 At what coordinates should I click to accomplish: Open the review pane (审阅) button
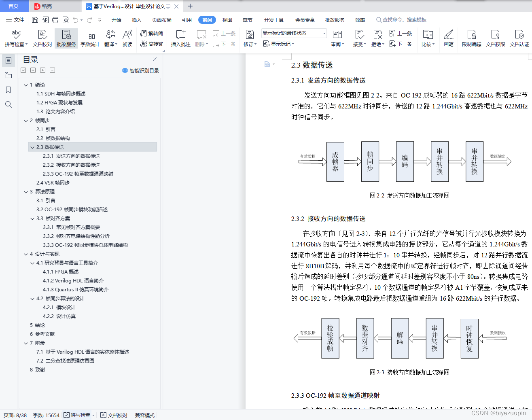(x=337, y=38)
